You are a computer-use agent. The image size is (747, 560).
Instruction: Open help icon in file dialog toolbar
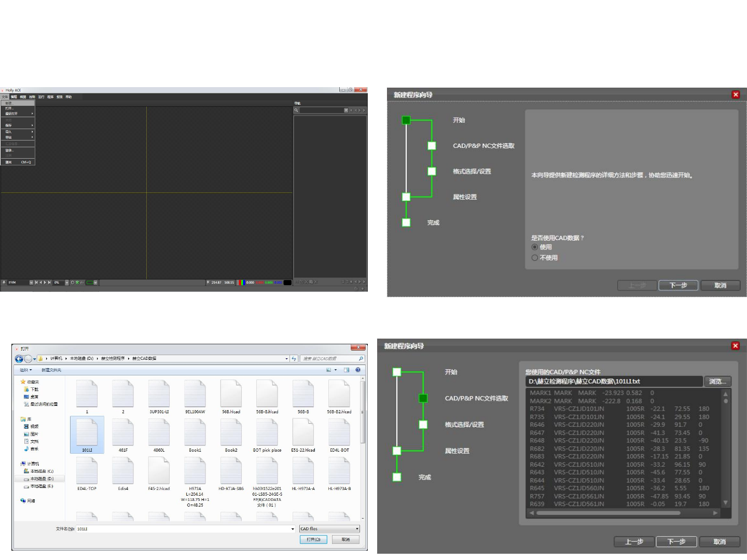pyautogui.click(x=358, y=370)
